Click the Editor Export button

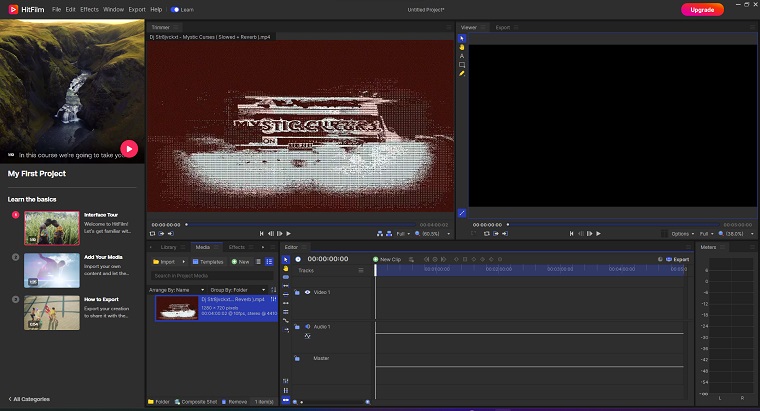tap(678, 259)
